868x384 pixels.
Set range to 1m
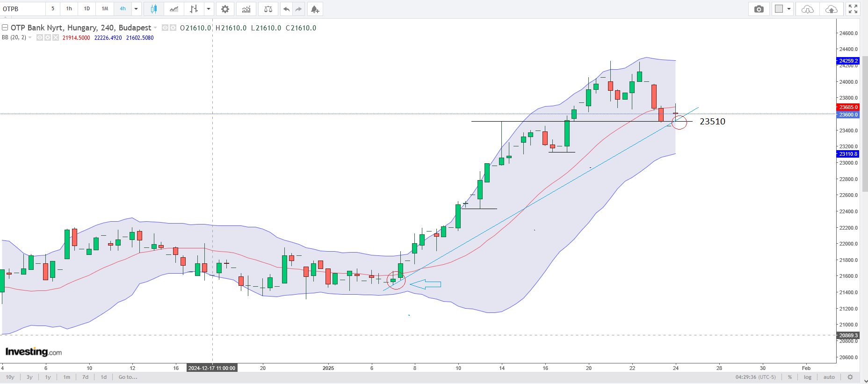point(67,377)
